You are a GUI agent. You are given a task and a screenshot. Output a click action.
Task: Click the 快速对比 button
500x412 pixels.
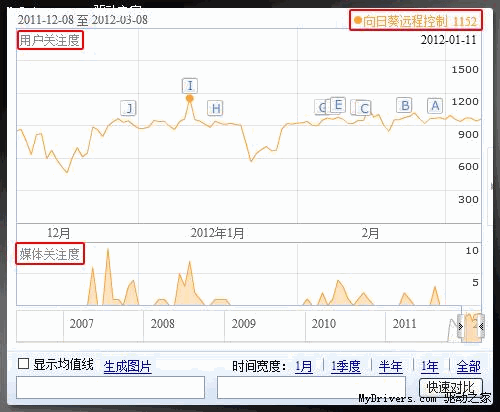pyautogui.click(x=451, y=388)
